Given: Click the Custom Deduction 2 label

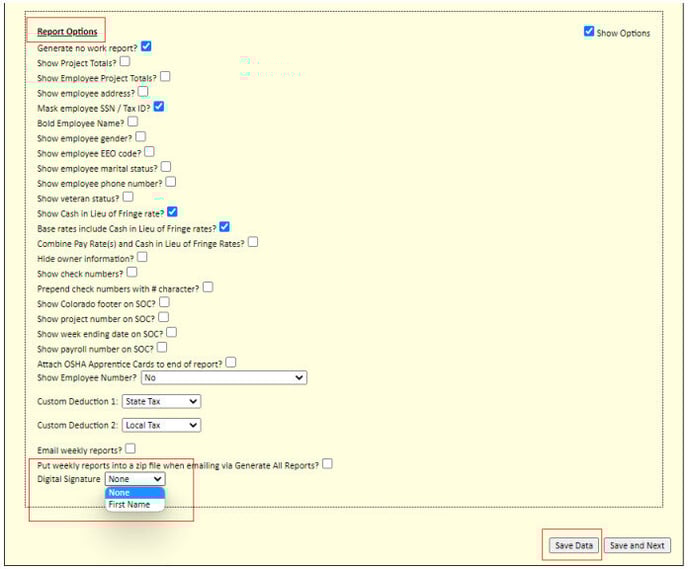Looking at the screenshot, I should click(77, 425).
